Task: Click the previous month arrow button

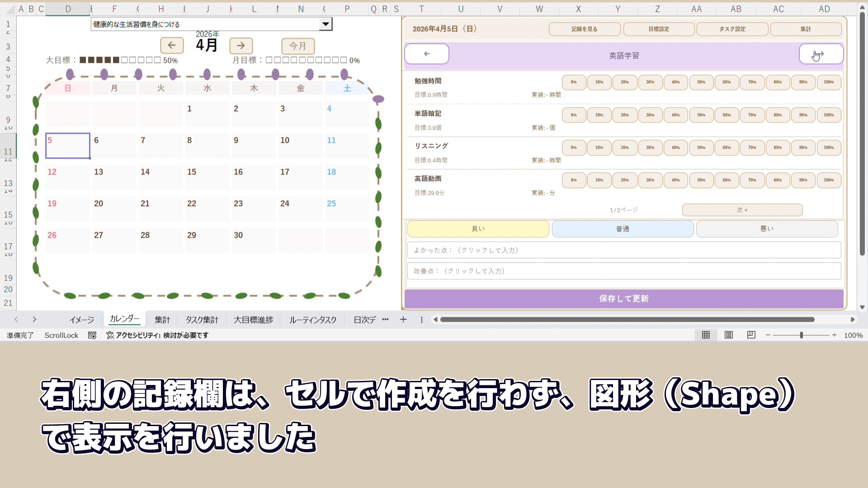Action: coord(172,45)
